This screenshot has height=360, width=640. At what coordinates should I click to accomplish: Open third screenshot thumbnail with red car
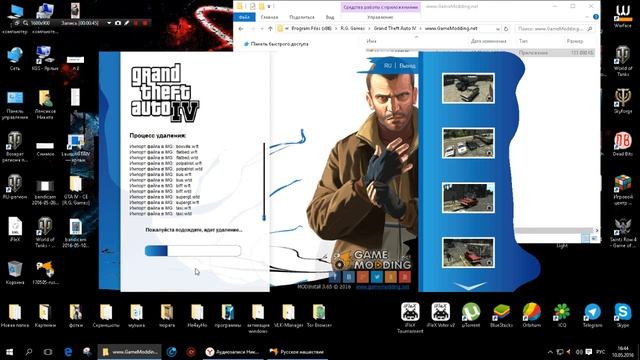tap(468, 198)
